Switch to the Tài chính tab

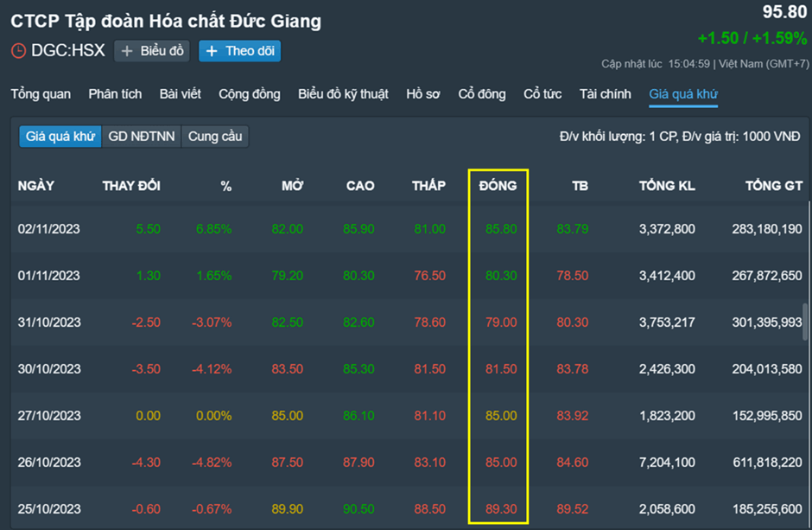[x=606, y=93]
